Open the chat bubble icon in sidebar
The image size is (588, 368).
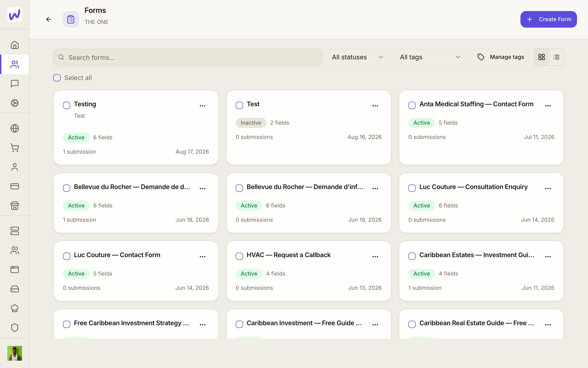(x=14, y=84)
